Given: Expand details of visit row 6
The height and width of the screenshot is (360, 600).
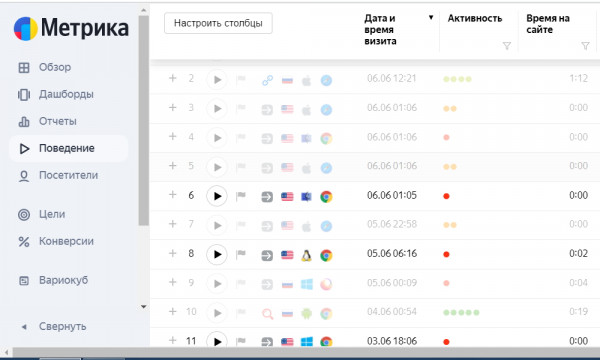Looking at the screenshot, I should point(173,195).
